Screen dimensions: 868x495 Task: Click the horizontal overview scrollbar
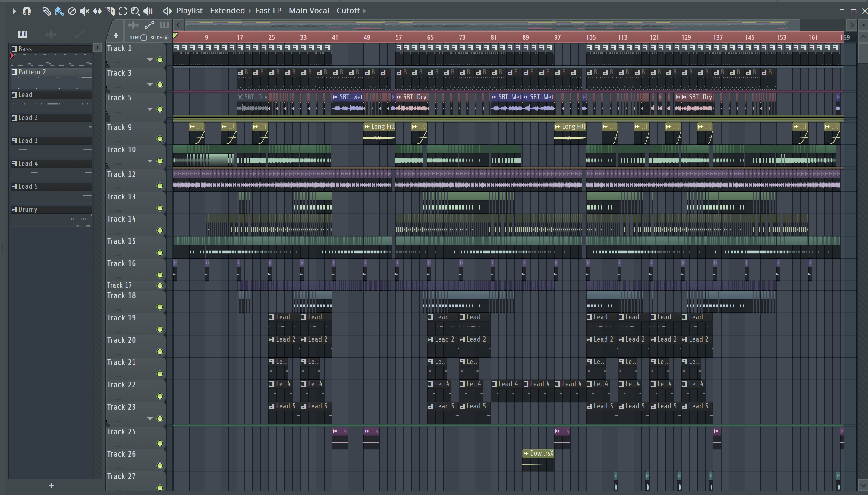[492, 25]
